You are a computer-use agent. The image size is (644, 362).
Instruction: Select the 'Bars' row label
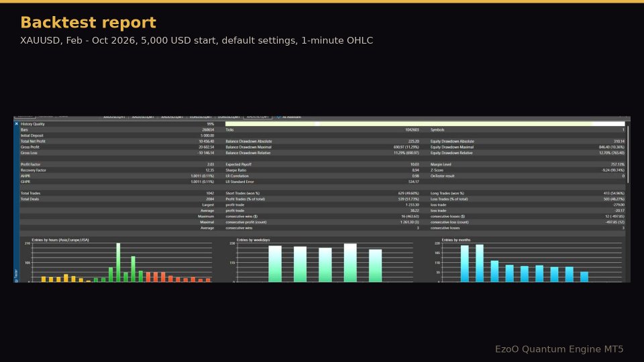[24, 129]
